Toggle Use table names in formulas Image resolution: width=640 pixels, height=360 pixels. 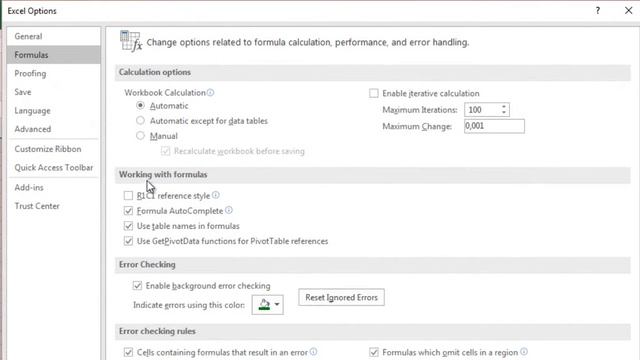[128, 226]
